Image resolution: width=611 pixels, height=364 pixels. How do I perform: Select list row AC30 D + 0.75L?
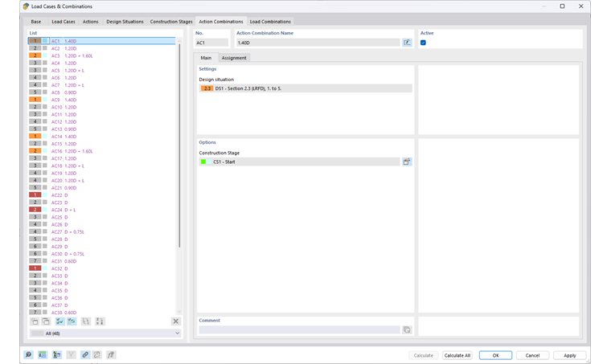[102, 254]
